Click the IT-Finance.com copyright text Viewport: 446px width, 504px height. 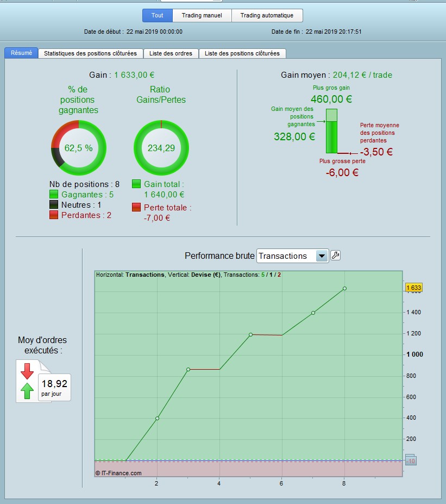118,473
